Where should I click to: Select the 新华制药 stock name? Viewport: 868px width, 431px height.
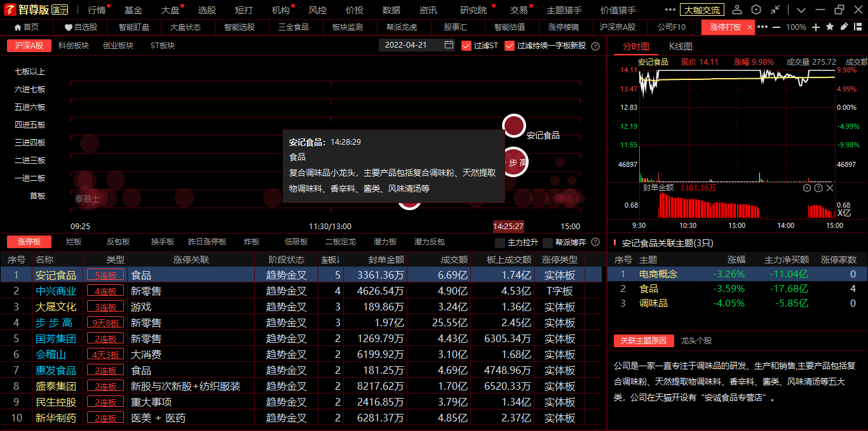56,418
